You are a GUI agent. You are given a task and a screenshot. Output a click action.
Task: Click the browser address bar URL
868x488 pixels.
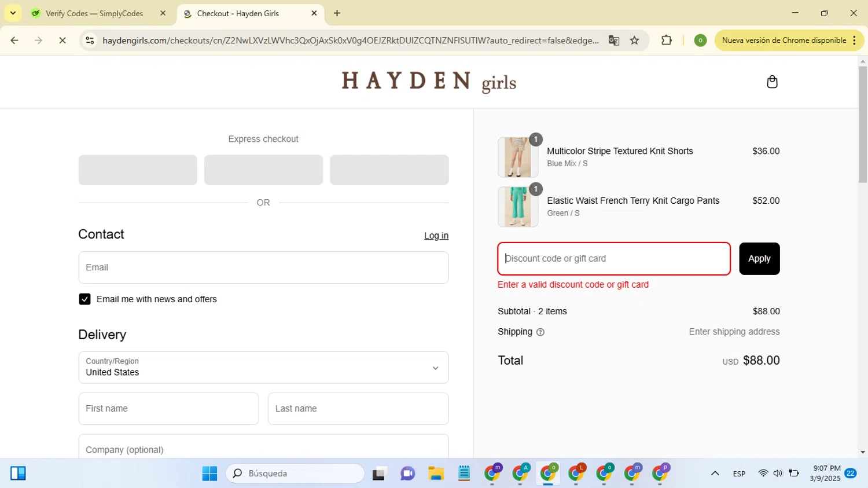351,41
